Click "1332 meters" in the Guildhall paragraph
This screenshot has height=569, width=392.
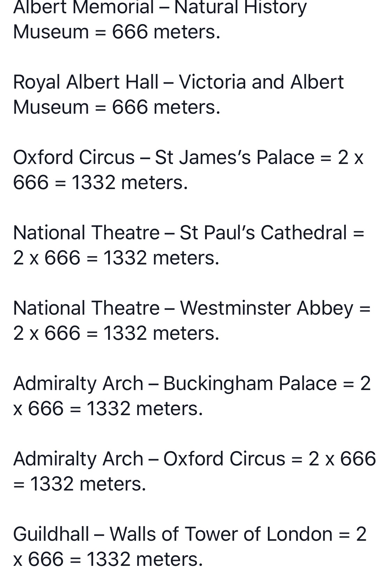[x=144, y=559]
